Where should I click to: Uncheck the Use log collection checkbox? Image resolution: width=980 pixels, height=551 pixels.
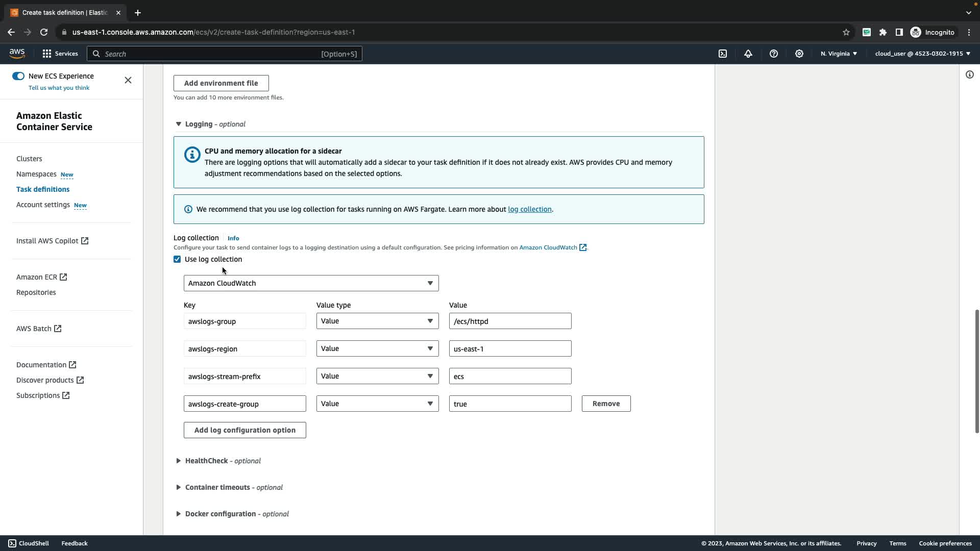(x=177, y=259)
